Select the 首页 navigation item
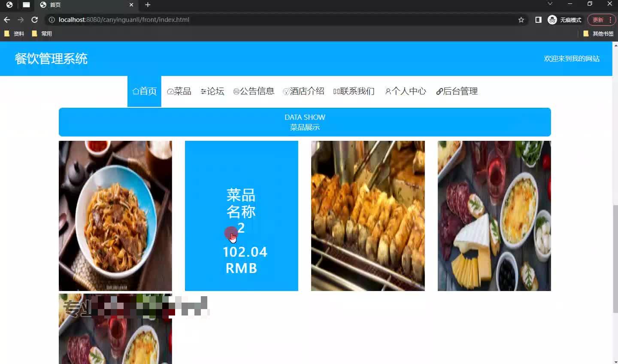Screen dimensions: 618x364 (144, 91)
